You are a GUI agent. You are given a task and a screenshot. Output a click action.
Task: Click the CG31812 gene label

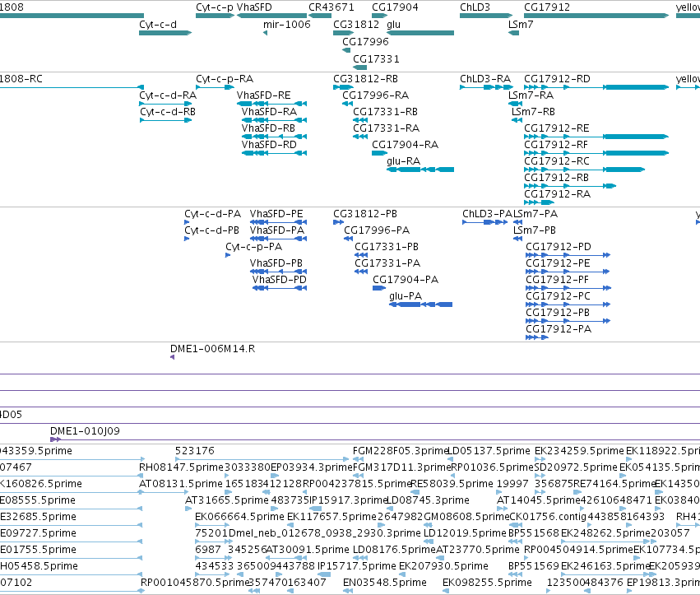click(356, 25)
